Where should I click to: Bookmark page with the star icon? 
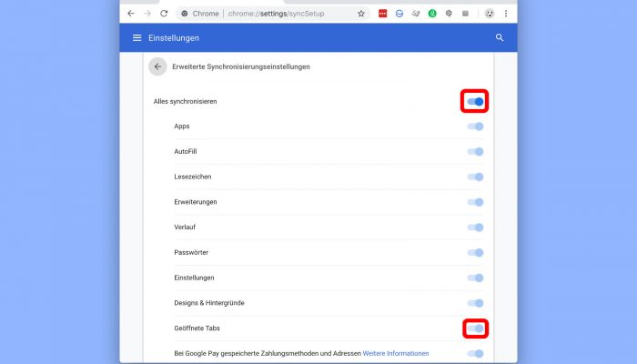pos(360,14)
